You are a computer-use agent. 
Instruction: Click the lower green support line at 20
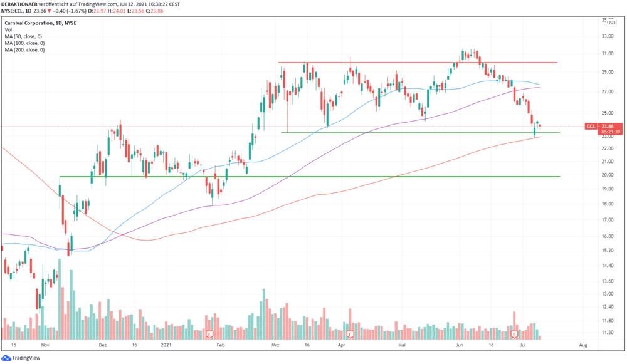(x=310, y=177)
